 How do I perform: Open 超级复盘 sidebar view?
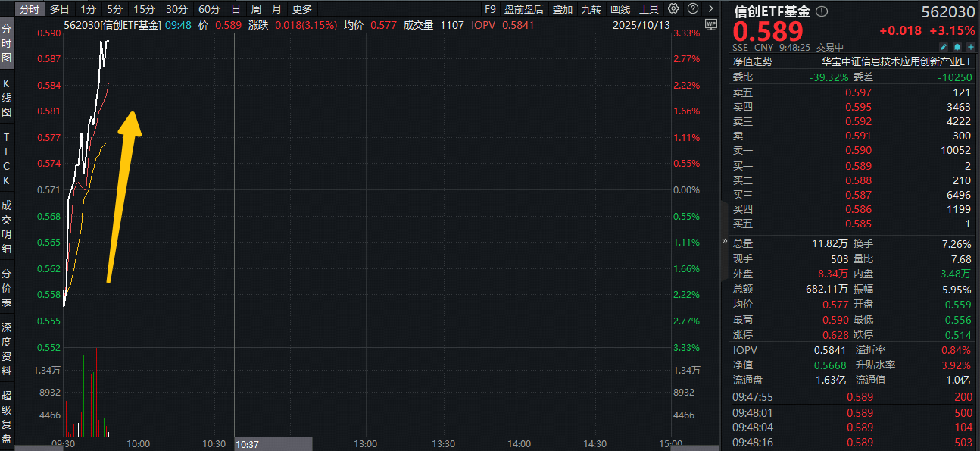tap(7, 418)
